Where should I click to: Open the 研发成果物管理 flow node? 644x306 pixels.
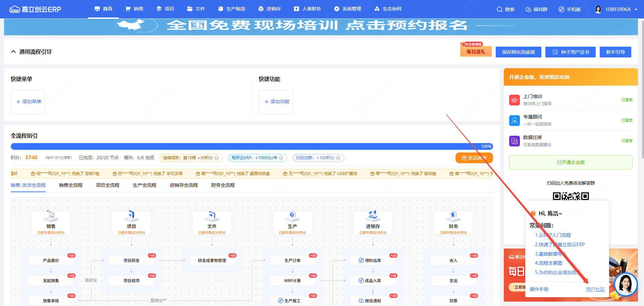pyautogui.click(x=212, y=261)
